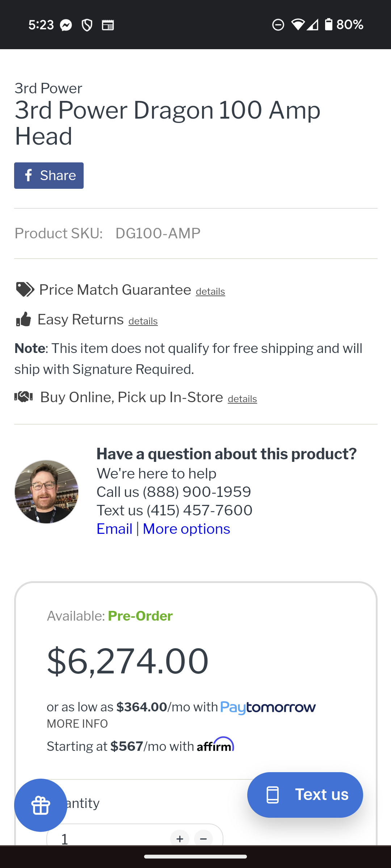The image size is (391, 868).
Task: Open Easy Returns details link
Action: pyautogui.click(x=143, y=321)
